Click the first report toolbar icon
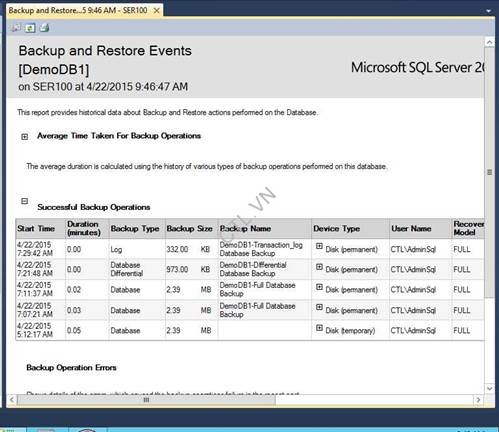The image size is (499, 432). tap(16, 28)
